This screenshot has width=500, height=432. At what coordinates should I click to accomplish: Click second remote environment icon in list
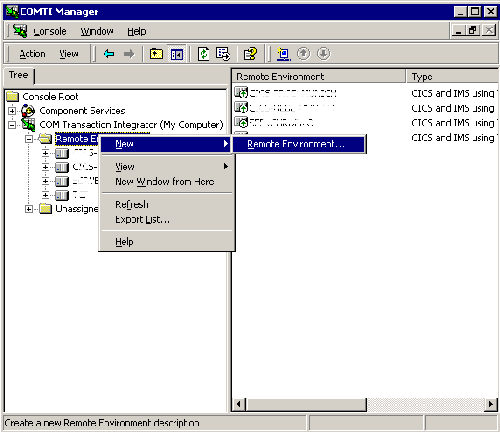241,107
